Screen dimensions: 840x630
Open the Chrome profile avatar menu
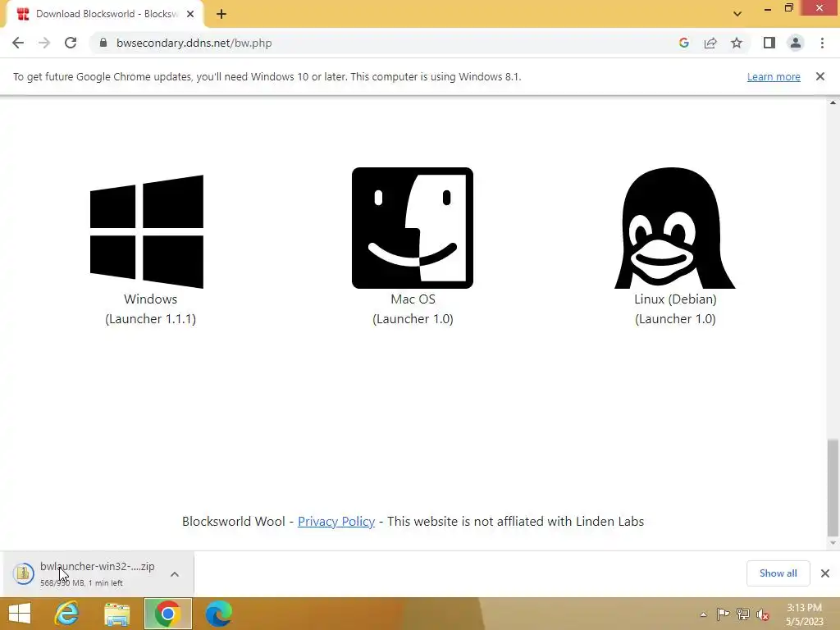(x=796, y=43)
